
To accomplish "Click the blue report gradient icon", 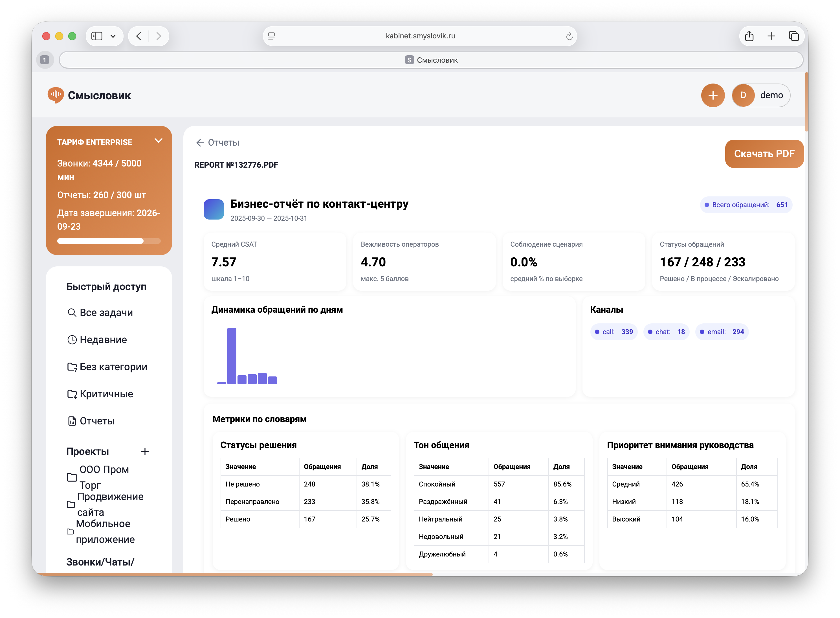I will 214,209.
